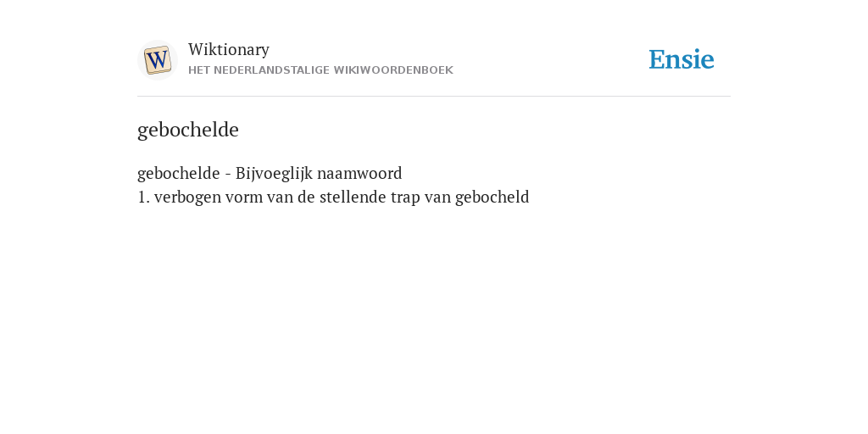Click 'gebochelde' before the dash

(179, 174)
